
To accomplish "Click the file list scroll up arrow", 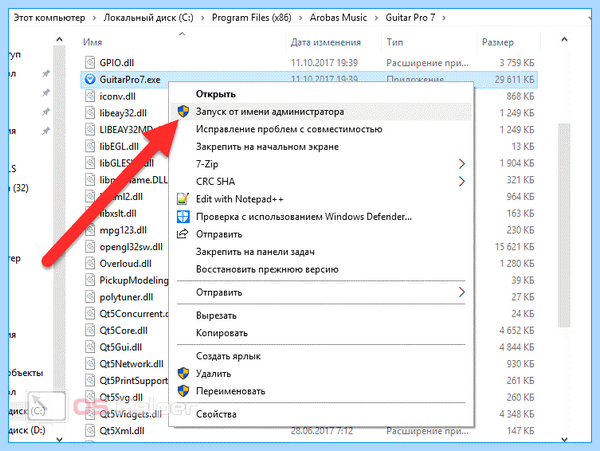I will tap(564, 39).
